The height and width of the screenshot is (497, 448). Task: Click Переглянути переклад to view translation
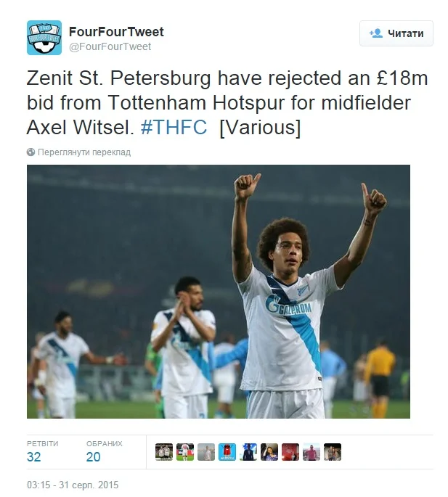pos(84,152)
